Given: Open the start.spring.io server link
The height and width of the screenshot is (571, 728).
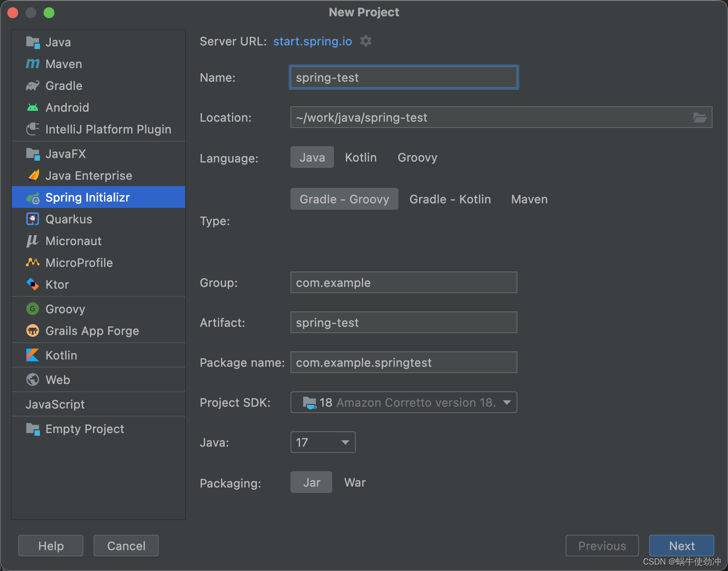Looking at the screenshot, I should point(312,41).
